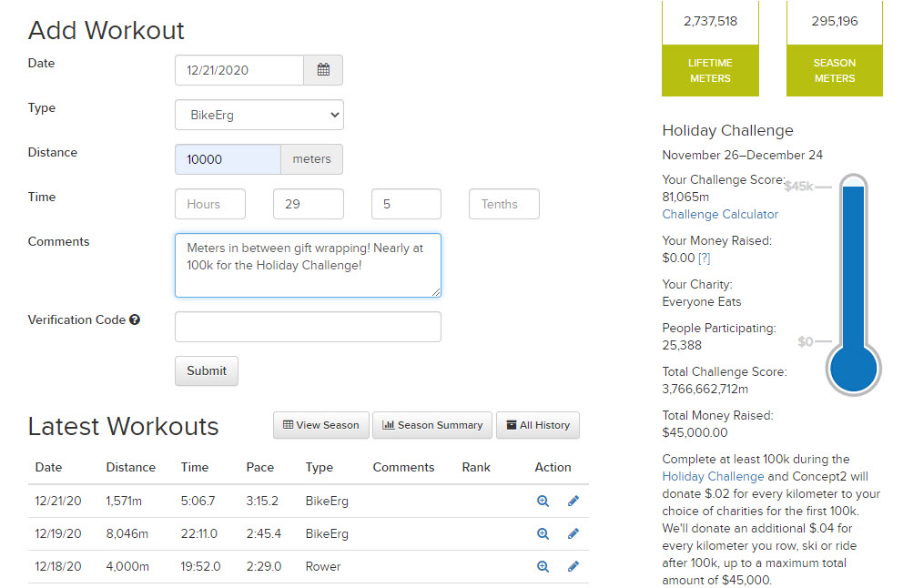Open the Challenge Calculator link
This screenshot has width=903, height=588.
tap(720, 215)
